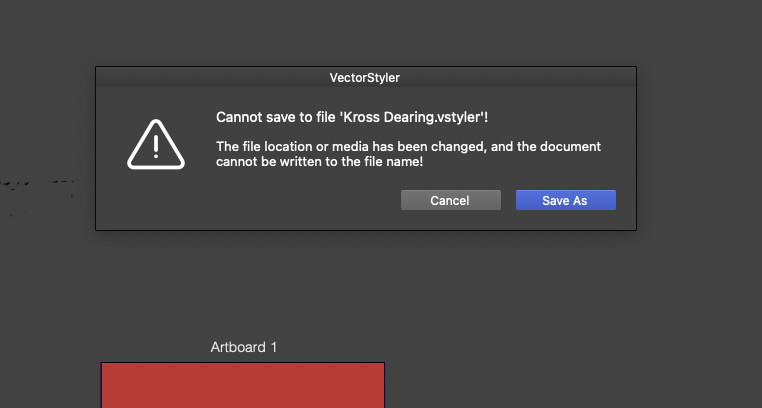Click the top-right corner of the red artboard
The width and height of the screenshot is (762, 408).
tap(383, 364)
